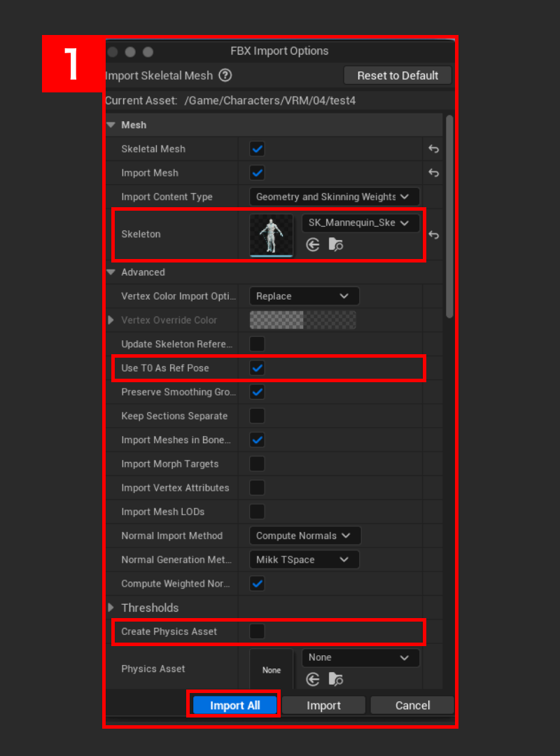Click the Skeleton mannequin thumbnail
The height and width of the screenshot is (756, 560).
pyautogui.click(x=272, y=235)
